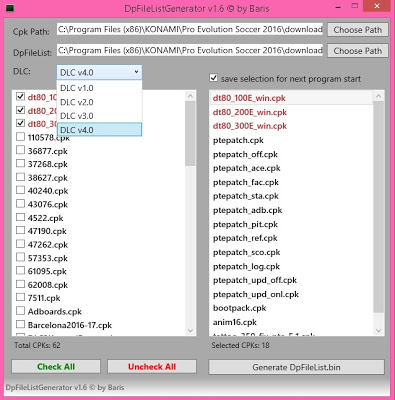Click the Cpk Path text field
This screenshot has height=400, width=395.
tap(190, 29)
